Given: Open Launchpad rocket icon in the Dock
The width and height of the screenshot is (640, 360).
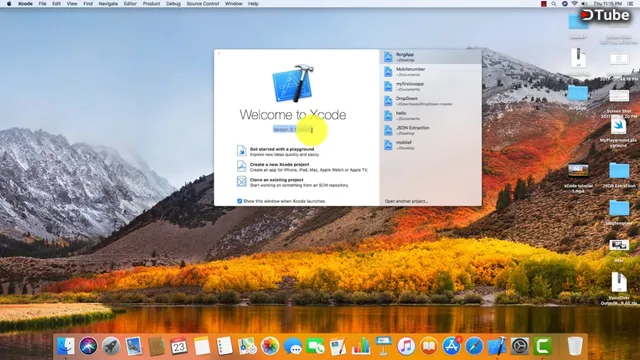Looking at the screenshot, I should [x=111, y=346].
